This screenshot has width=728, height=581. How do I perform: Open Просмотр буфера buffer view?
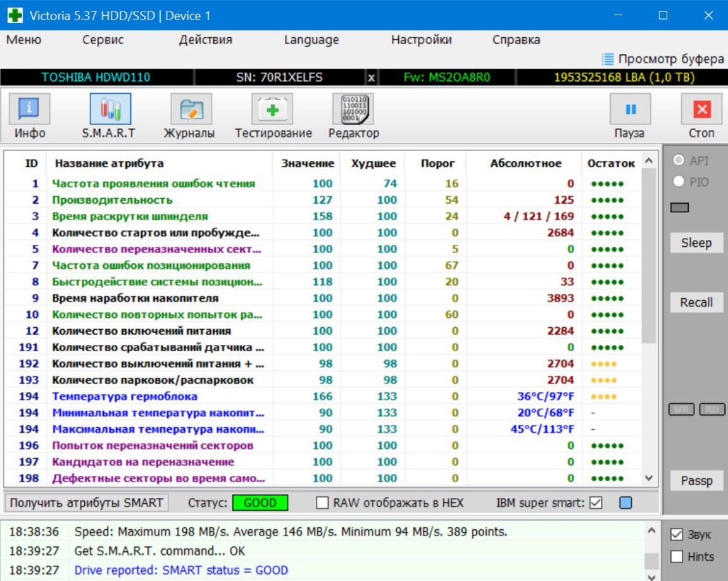point(663,59)
